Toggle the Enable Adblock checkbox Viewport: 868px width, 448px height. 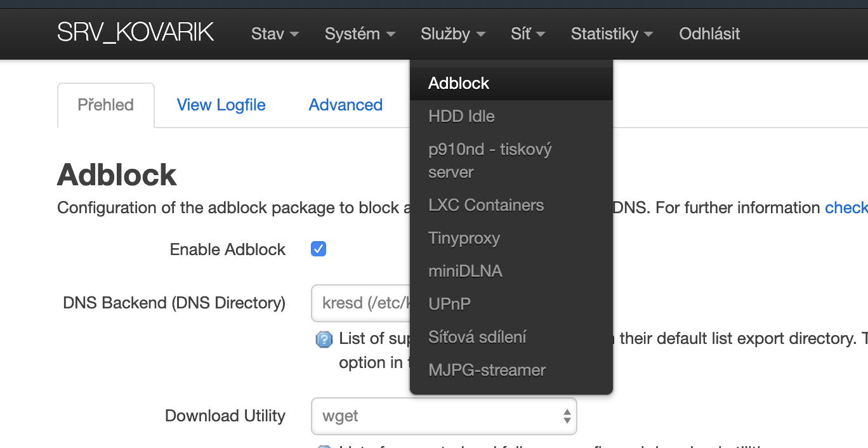coord(319,249)
